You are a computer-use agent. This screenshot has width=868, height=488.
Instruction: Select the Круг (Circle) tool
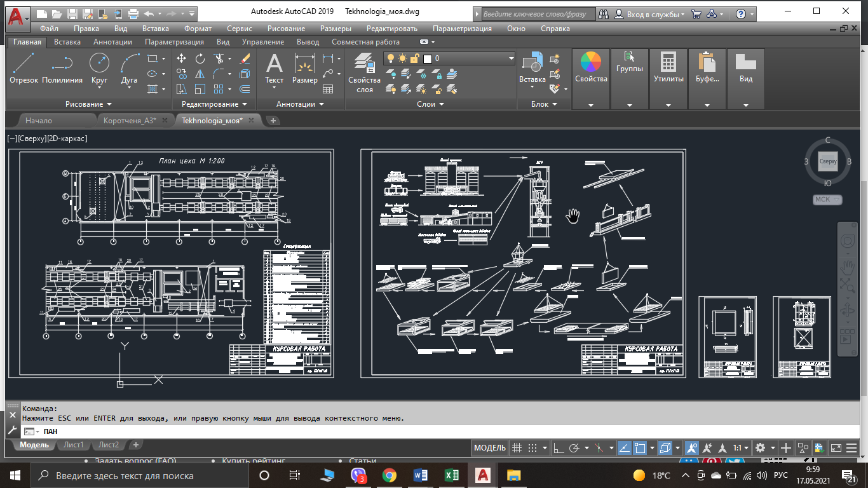point(99,68)
